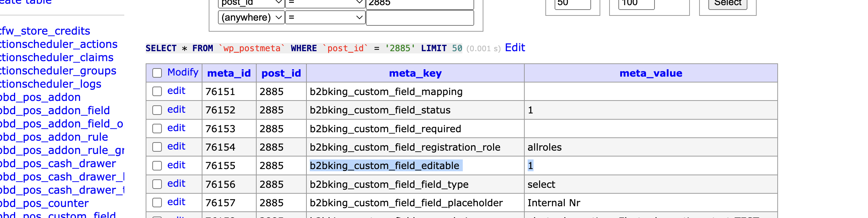Click edit for the custom_field_required row
This screenshot has height=218, width=868.
[x=176, y=128]
